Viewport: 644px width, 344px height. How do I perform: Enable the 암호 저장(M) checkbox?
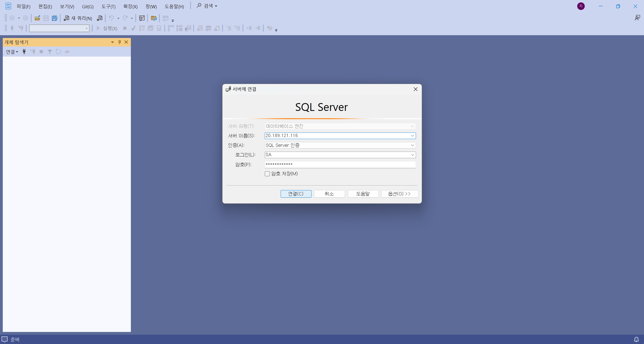(267, 174)
